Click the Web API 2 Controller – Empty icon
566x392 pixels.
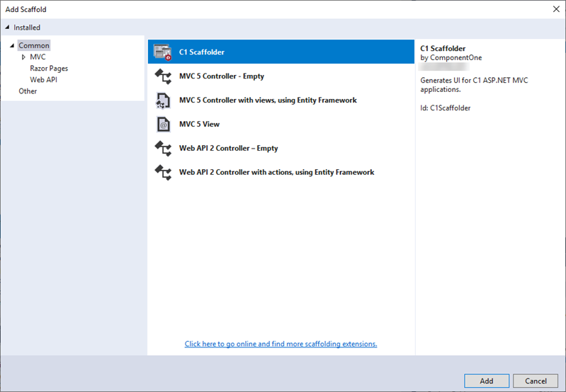[163, 149]
